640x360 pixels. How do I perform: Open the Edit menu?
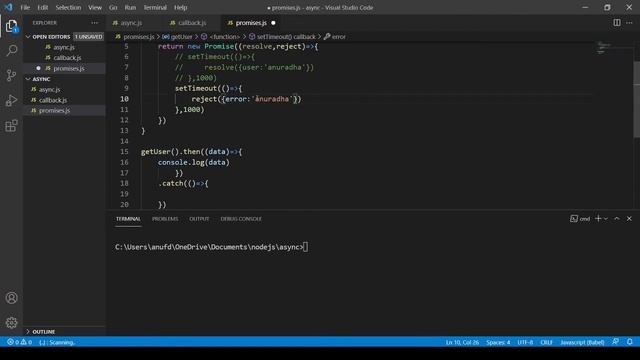[42, 7]
